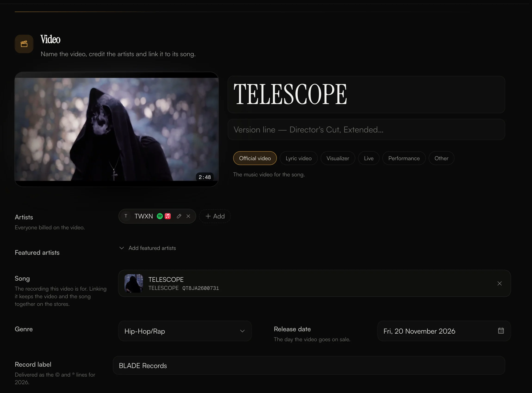Add another artist with the Add button
This screenshot has width=532, height=393.
coord(215,216)
